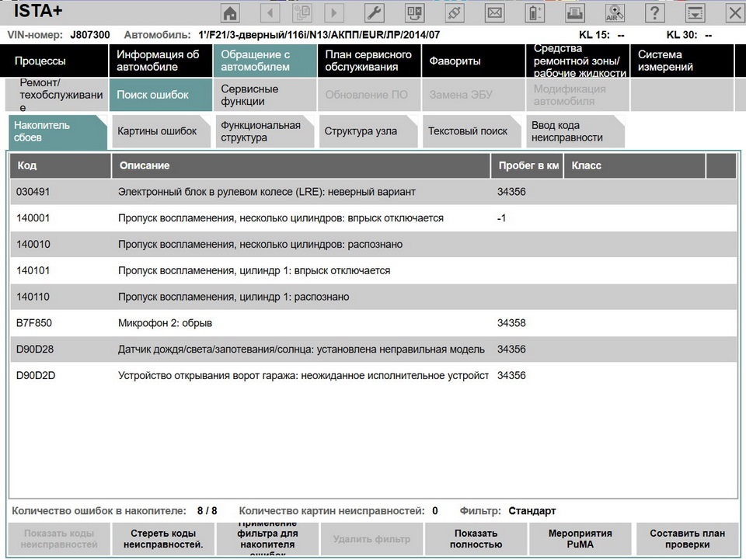Click the VIN number J807300
The width and height of the screenshot is (746, 560).
click(90, 35)
